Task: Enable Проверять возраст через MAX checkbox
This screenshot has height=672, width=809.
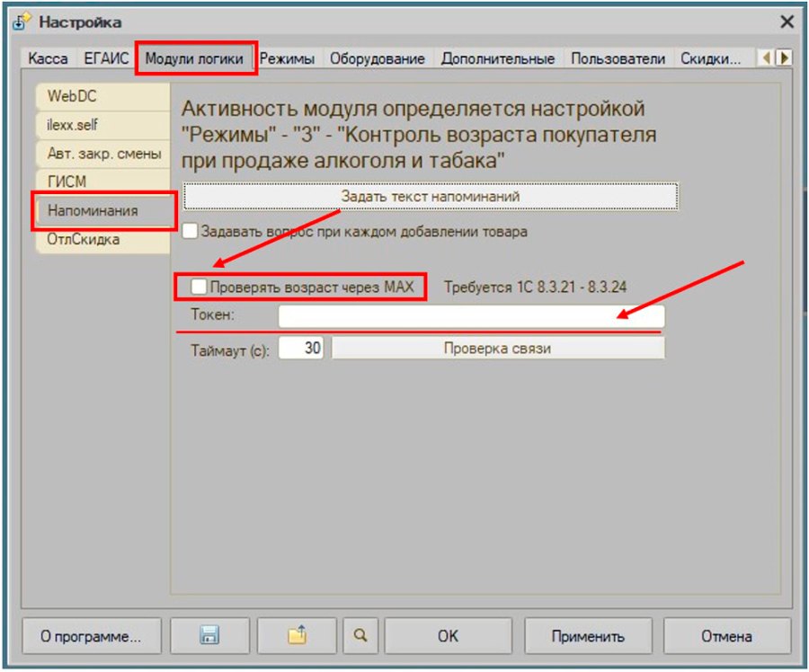Action: click(x=199, y=287)
